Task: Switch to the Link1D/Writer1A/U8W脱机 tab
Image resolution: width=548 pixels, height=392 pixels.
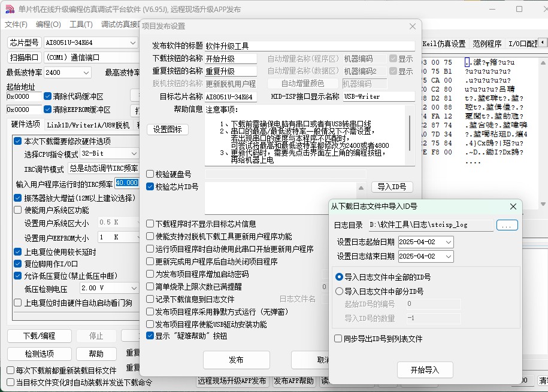Action: point(88,124)
